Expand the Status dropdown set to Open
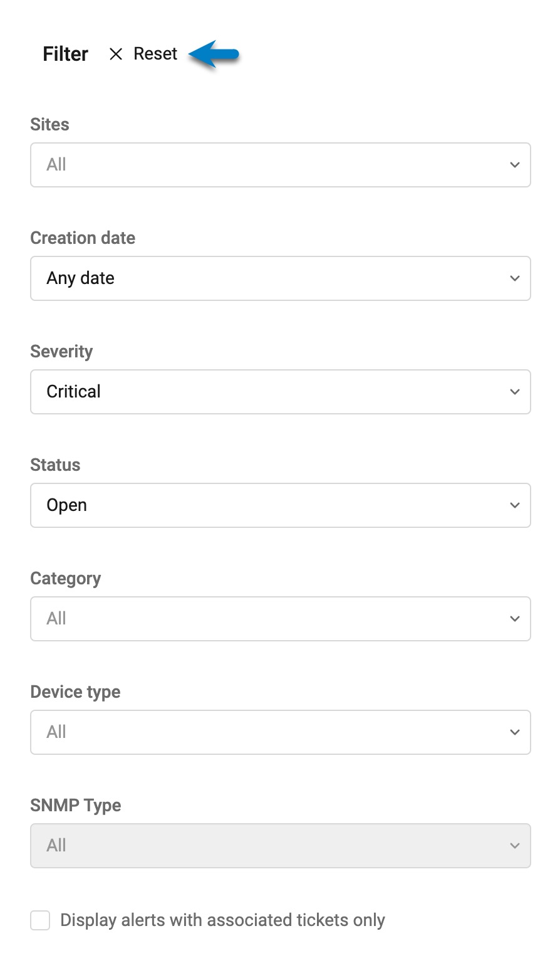Screen dimensions: 560x963 coord(281,505)
